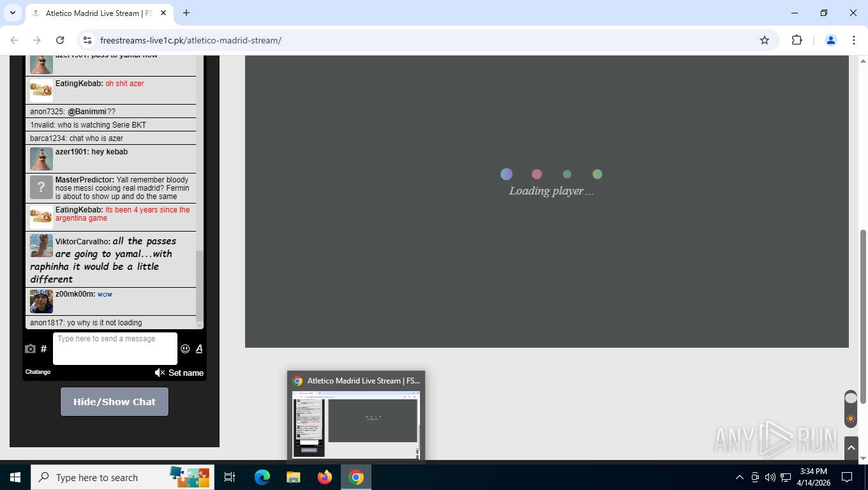This screenshot has height=490, width=868.
Task: Open the text formatting A icon
Action: tap(199, 348)
